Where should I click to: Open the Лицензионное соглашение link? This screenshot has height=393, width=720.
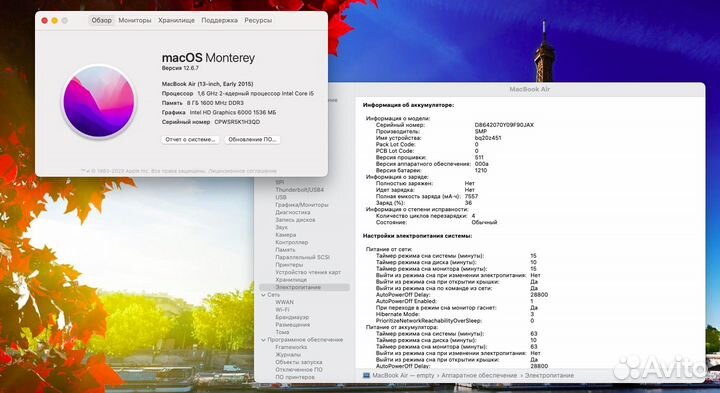tap(242, 171)
